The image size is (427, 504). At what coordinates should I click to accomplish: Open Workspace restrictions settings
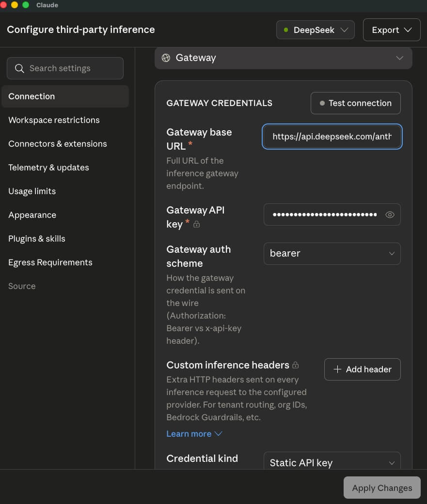pos(54,120)
